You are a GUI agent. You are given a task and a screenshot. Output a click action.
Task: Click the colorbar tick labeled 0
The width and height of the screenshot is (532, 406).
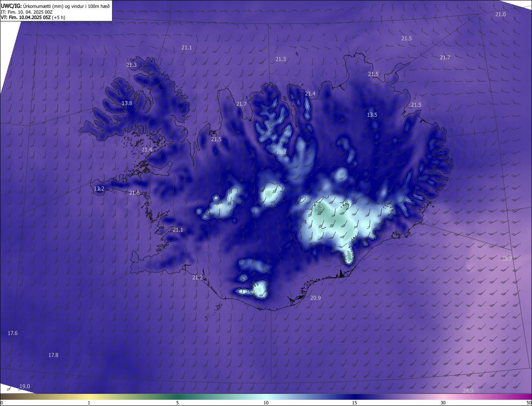click(1, 403)
